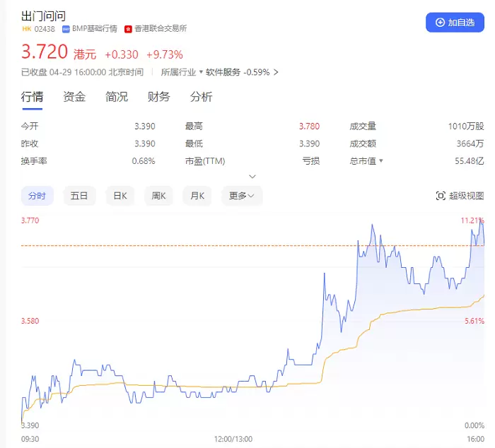
Task: Click the HK market label icon
Action: click(x=27, y=29)
